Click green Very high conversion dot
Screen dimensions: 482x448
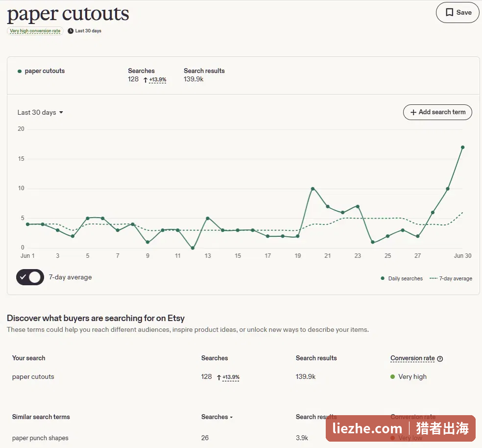coord(392,376)
